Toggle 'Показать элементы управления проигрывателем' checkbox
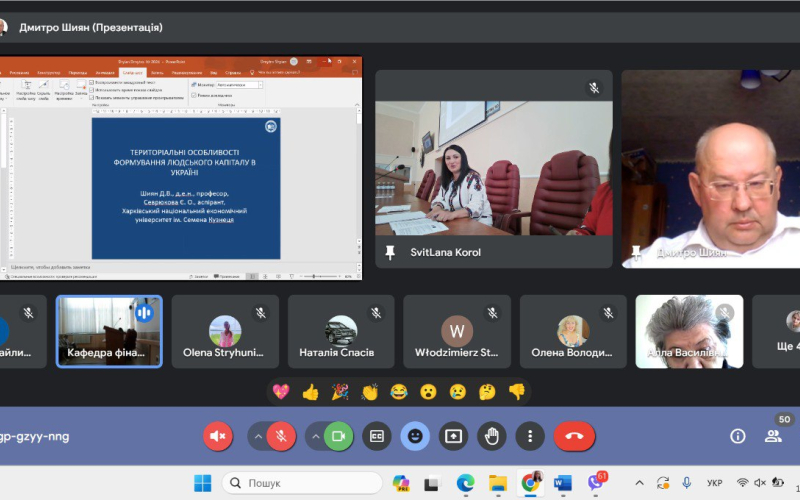 tap(92, 97)
